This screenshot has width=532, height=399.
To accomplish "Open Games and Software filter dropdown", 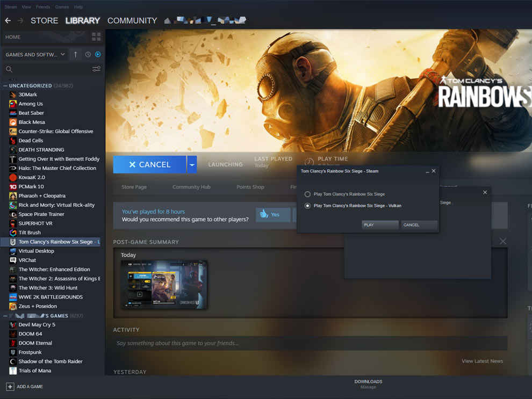I will pyautogui.click(x=35, y=54).
